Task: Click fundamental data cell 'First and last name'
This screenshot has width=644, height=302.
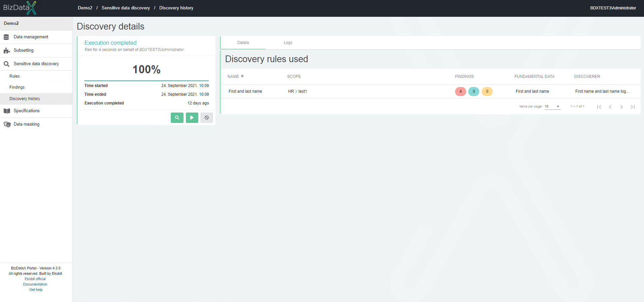Action: (x=532, y=91)
